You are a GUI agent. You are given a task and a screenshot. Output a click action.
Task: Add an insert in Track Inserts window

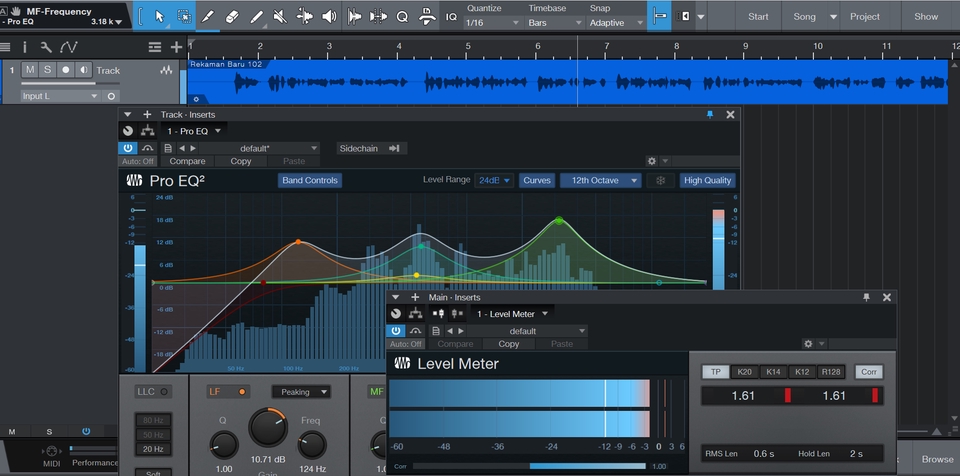147,115
